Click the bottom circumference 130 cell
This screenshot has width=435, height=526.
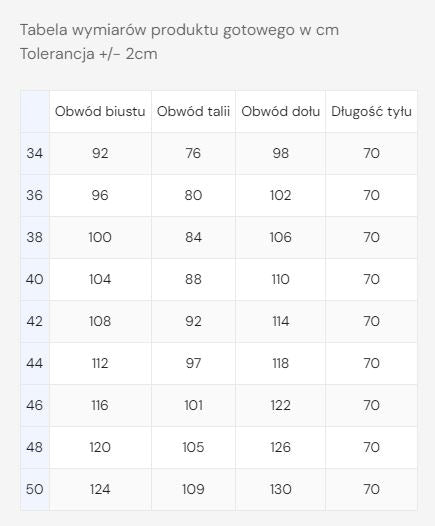pos(280,489)
